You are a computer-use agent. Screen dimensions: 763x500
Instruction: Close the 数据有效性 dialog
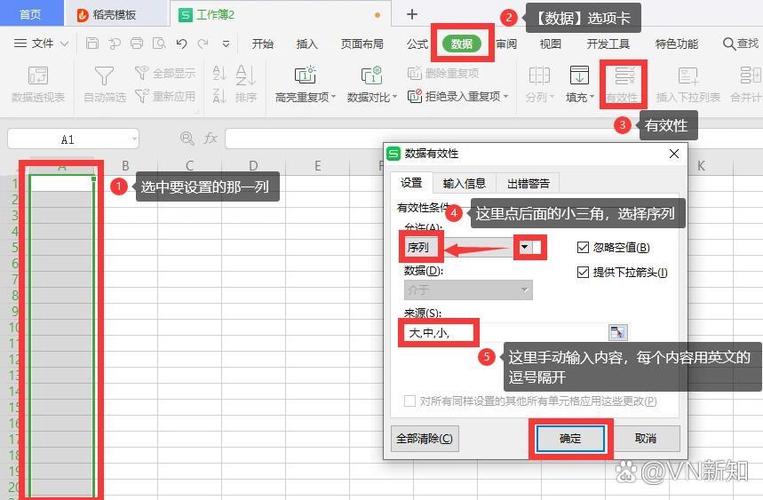coord(674,154)
